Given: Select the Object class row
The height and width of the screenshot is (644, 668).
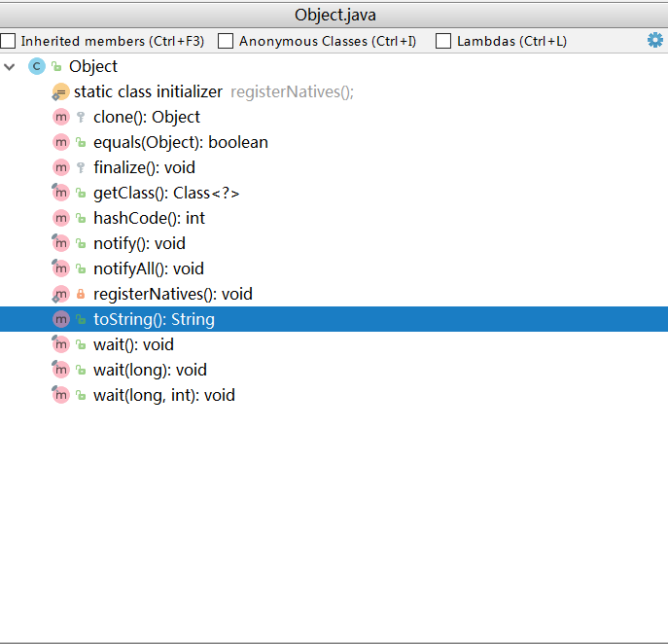Looking at the screenshot, I should pos(334,66).
